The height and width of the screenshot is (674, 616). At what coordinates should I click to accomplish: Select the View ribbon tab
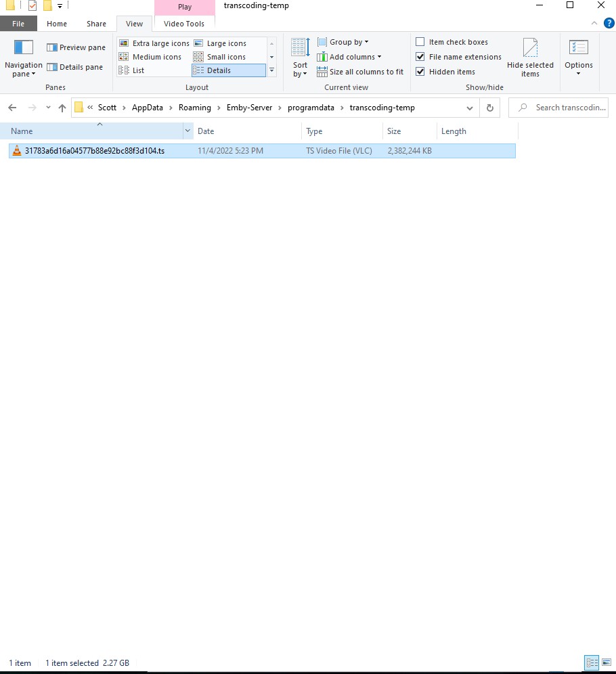(134, 24)
